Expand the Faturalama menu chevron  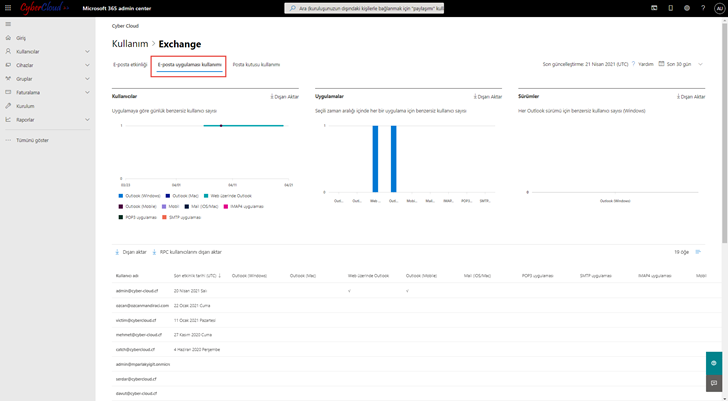[x=87, y=92]
